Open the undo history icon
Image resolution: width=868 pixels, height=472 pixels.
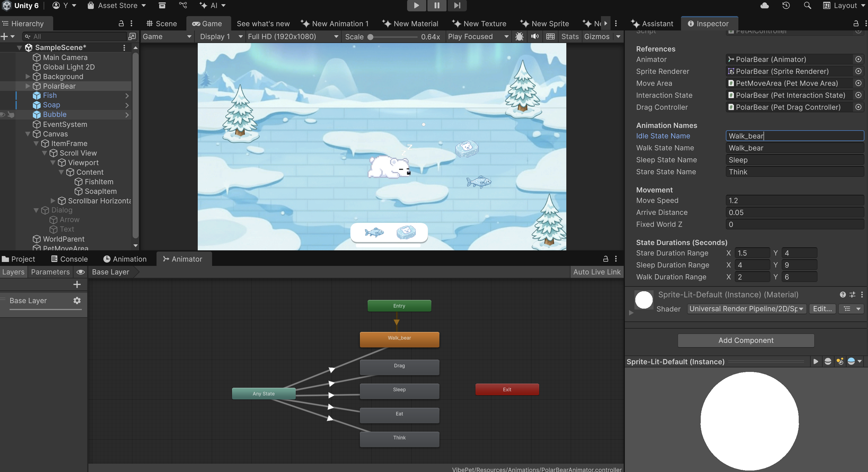[x=786, y=5]
